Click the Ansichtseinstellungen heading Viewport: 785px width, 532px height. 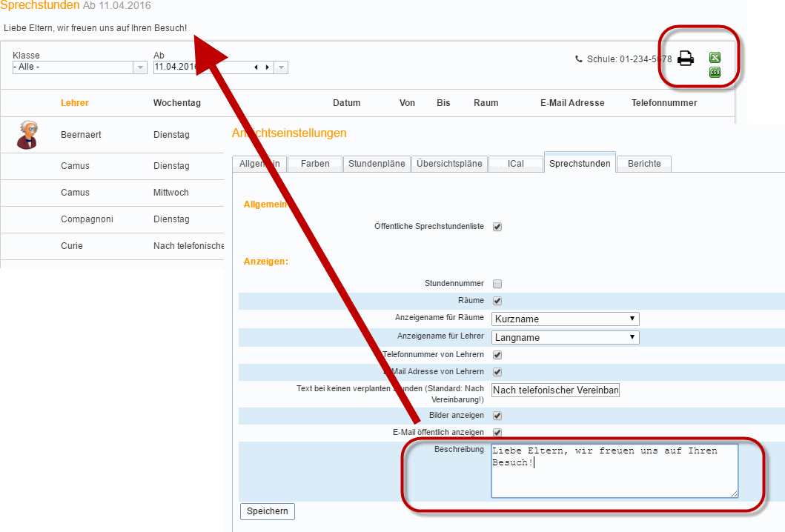[289, 133]
